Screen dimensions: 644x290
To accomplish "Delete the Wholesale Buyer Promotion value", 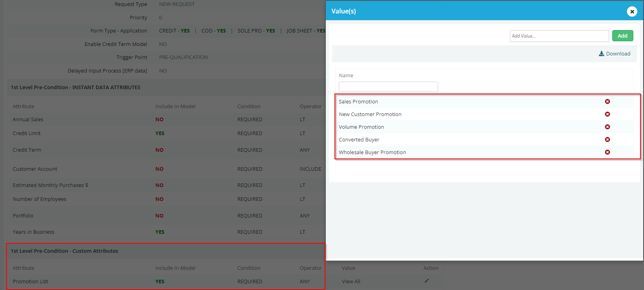I will click(x=607, y=152).
